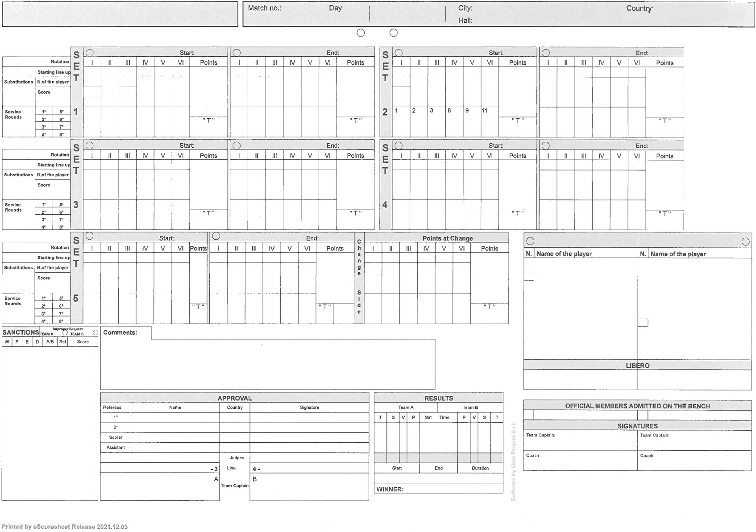Mark the Set 1 End circle
Image resolution: width=756 pixels, height=532 pixels.
(237, 53)
